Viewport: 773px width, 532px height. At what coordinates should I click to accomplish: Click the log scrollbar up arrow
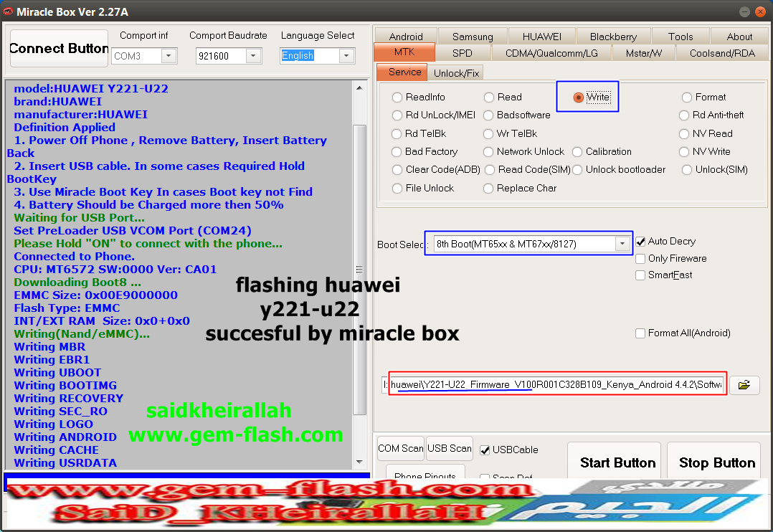coord(359,87)
